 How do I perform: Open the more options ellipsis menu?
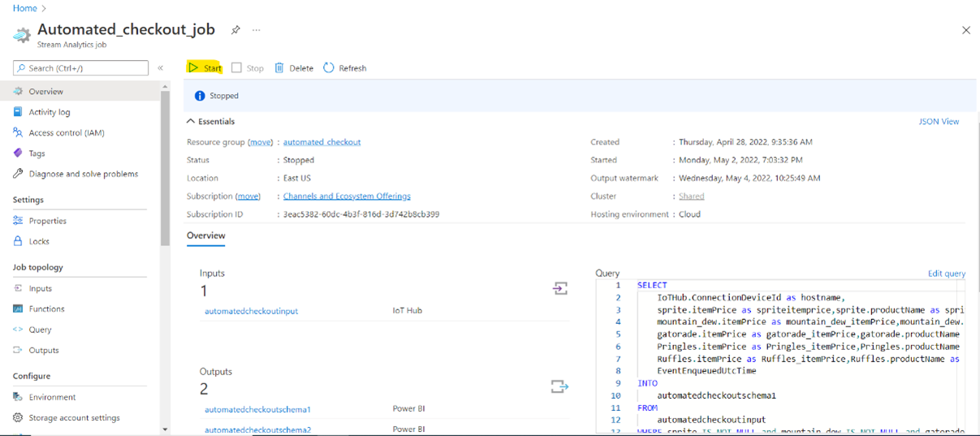tap(257, 30)
